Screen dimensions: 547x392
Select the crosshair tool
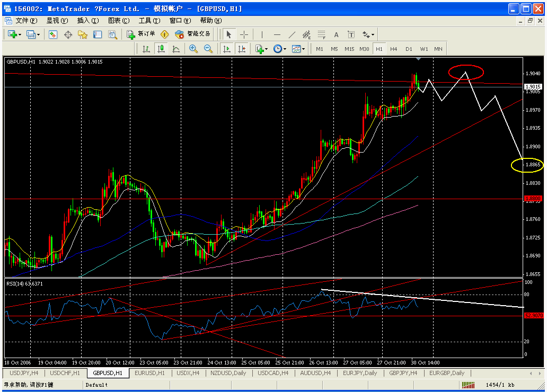(244, 34)
